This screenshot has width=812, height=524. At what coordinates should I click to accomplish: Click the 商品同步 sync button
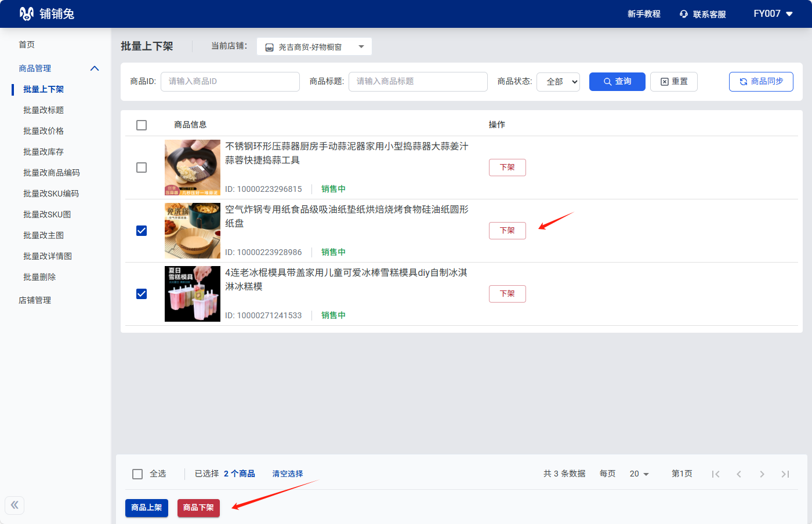click(761, 82)
